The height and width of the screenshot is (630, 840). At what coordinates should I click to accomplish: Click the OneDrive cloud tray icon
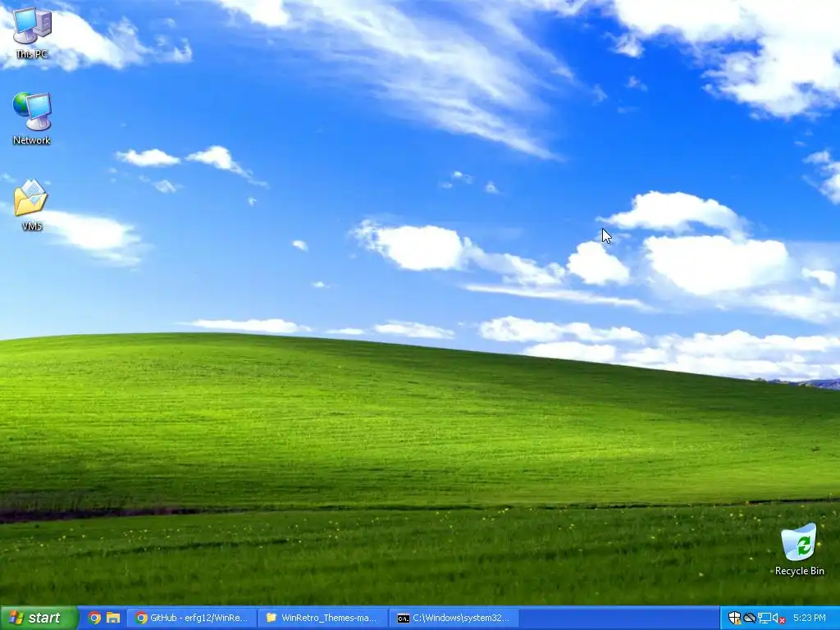pyautogui.click(x=750, y=619)
